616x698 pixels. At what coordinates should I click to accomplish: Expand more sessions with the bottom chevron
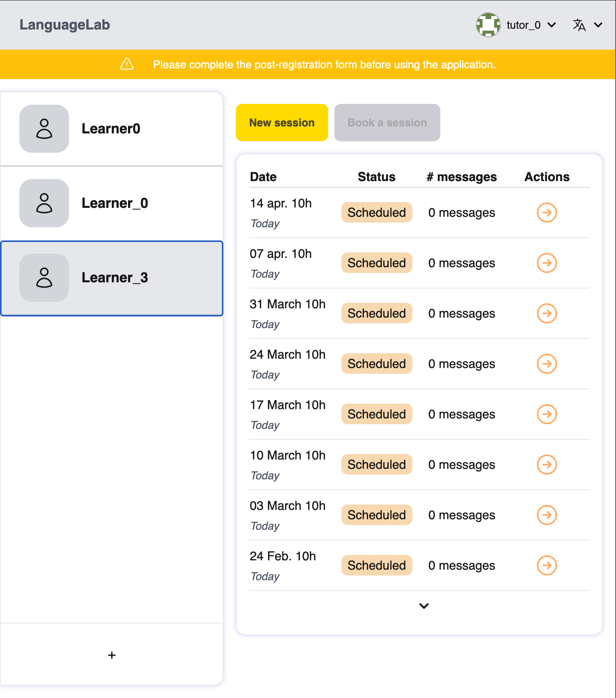click(424, 606)
